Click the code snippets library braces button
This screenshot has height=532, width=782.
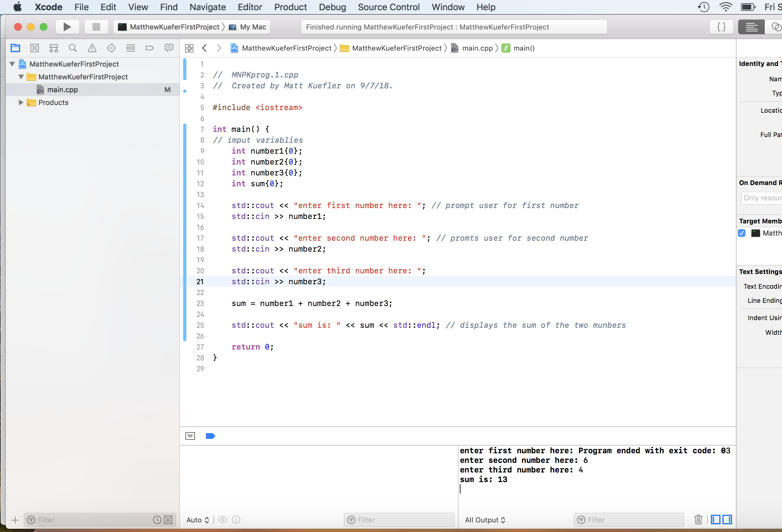point(721,27)
